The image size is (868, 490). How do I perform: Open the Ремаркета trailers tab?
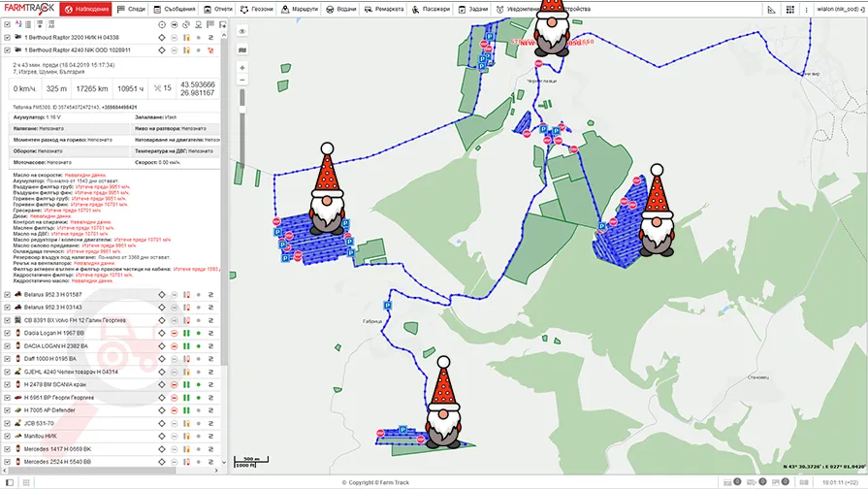click(x=384, y=9)
